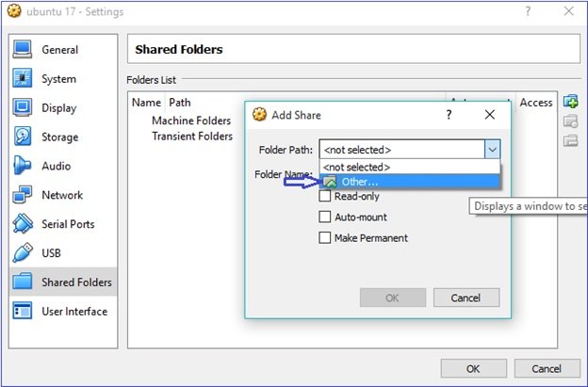
Task: Select <not selected> in the dropdown list
Action: (410, 167)
